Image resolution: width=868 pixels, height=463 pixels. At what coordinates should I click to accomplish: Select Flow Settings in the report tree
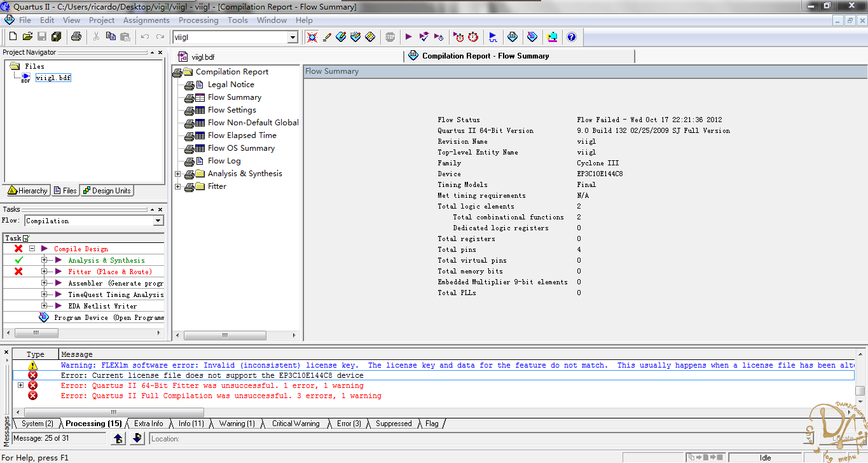coord(232,110)
